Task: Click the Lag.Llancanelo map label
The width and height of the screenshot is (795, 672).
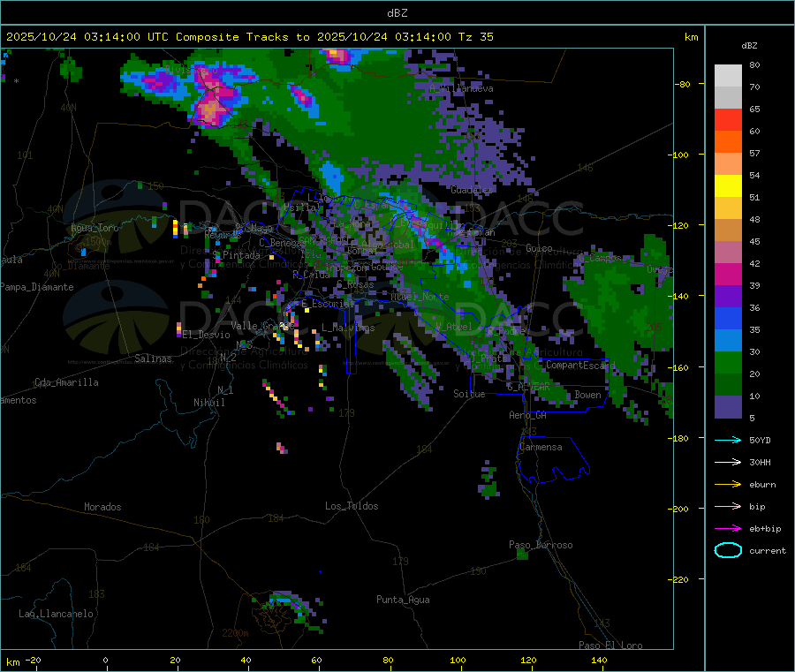Action: 56,614
